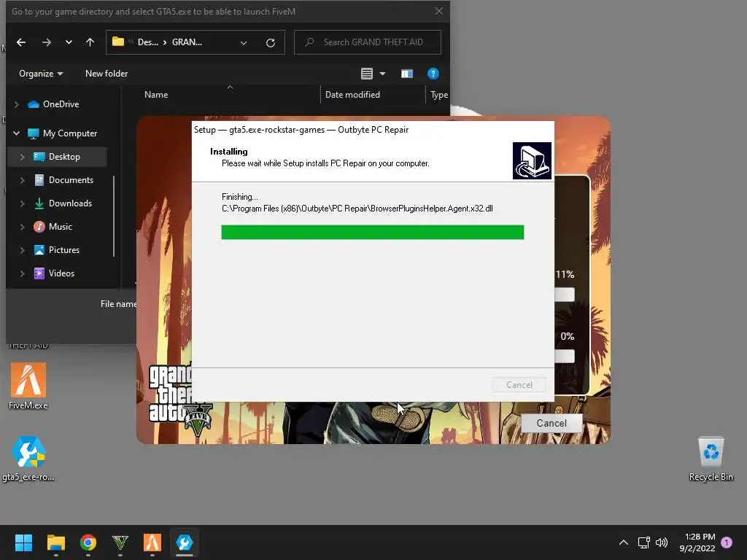Click the Back arrow in file dialog
Viewport: 747px width, 560px height.
pos(21,42)
